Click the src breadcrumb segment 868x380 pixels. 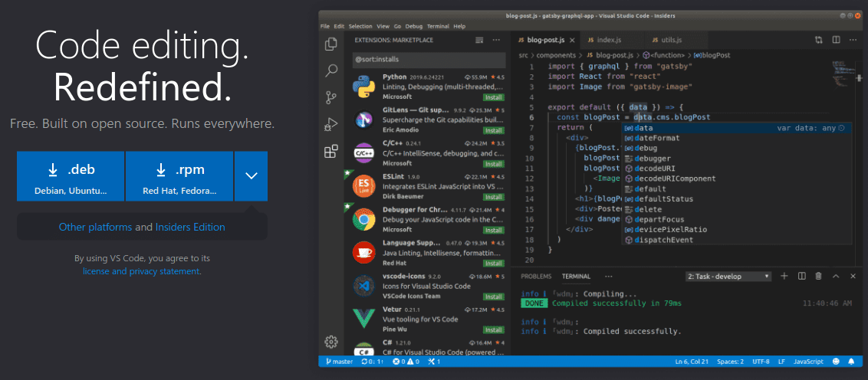pyautogui.click(x=523, y=55)
